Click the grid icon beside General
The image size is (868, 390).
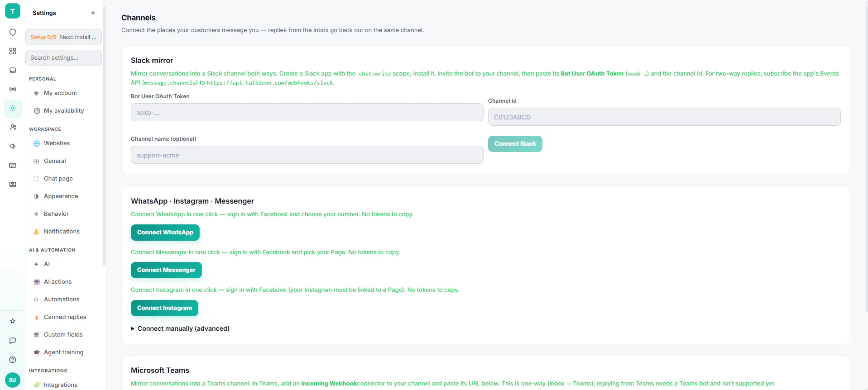pos(37,161)
